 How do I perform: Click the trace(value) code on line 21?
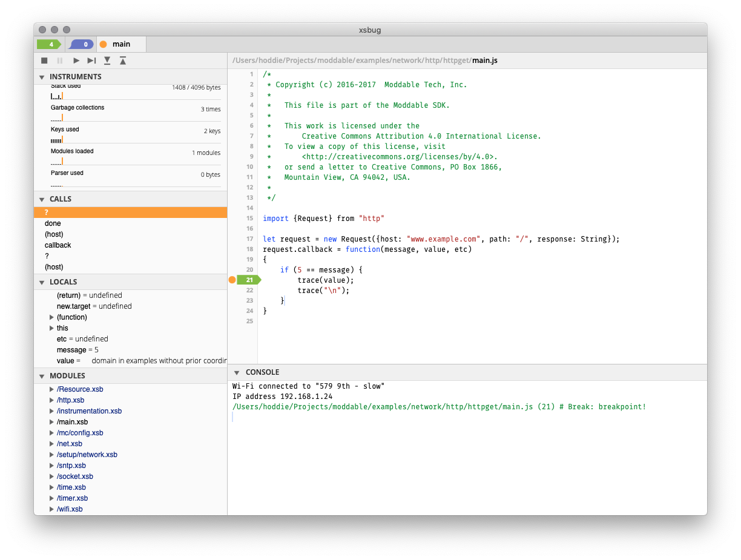tap(325, 280)
